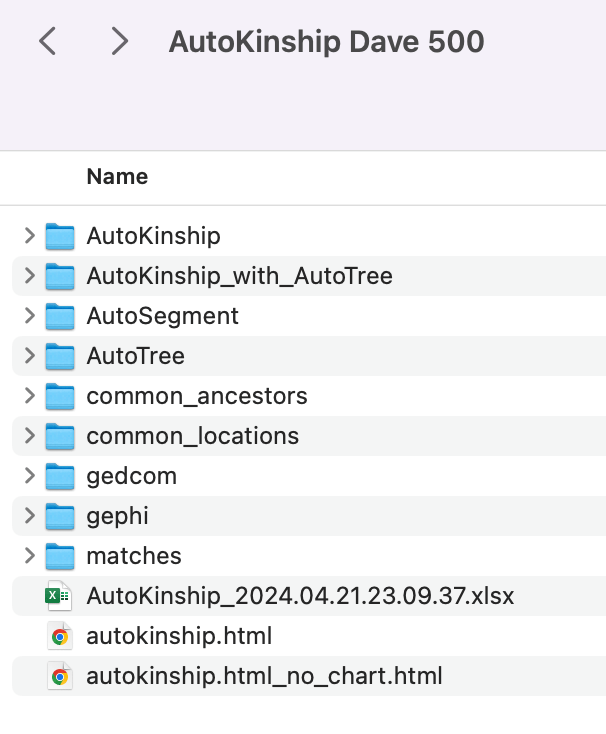The image size is (606, 734).
Task: Expand the AutoKinship_with_AutoTree folder arrow
Action: click(x=29, y=276)
